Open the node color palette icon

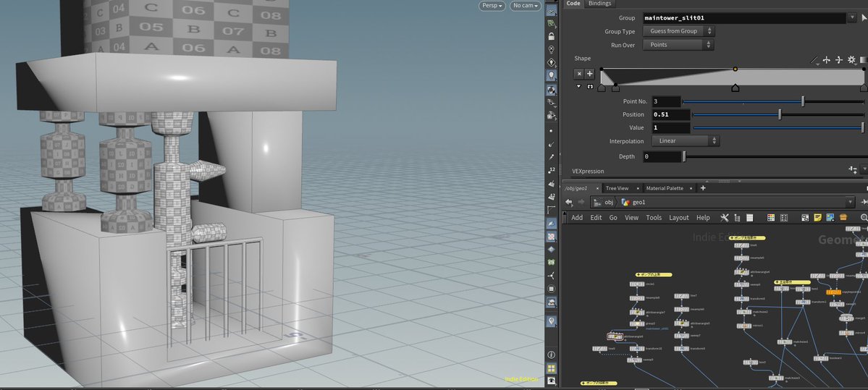770,218
